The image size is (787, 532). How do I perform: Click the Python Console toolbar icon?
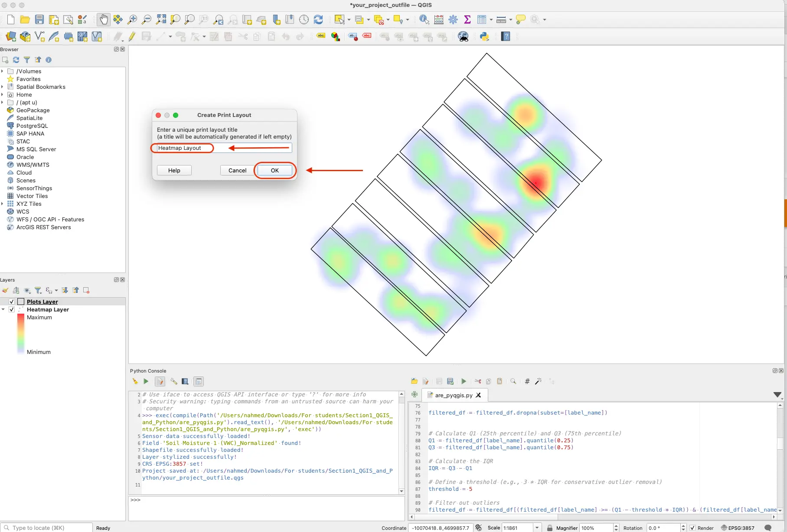coord(485,37)
